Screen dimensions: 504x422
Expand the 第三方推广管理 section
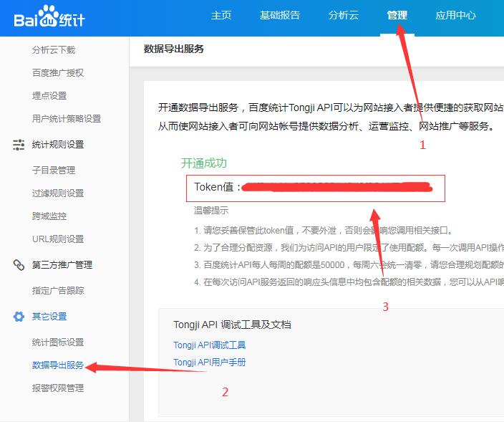[x=62, y=265]
